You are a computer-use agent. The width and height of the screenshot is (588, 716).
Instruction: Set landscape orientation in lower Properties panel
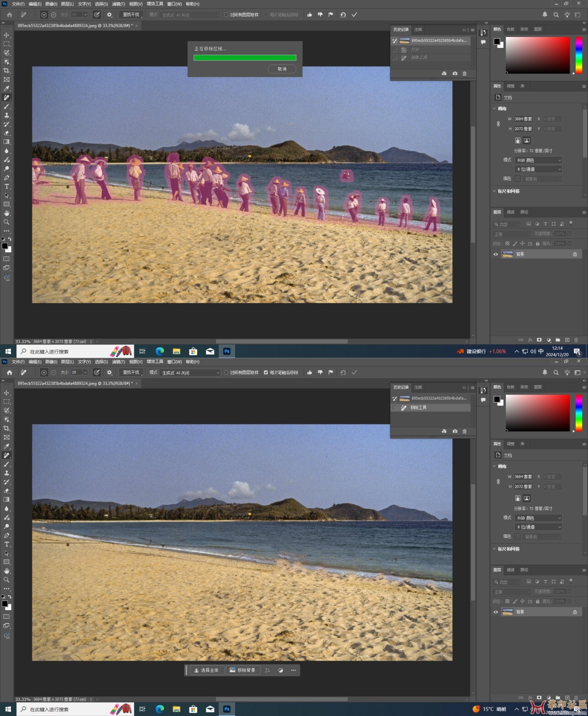click(x=527, y=498)
